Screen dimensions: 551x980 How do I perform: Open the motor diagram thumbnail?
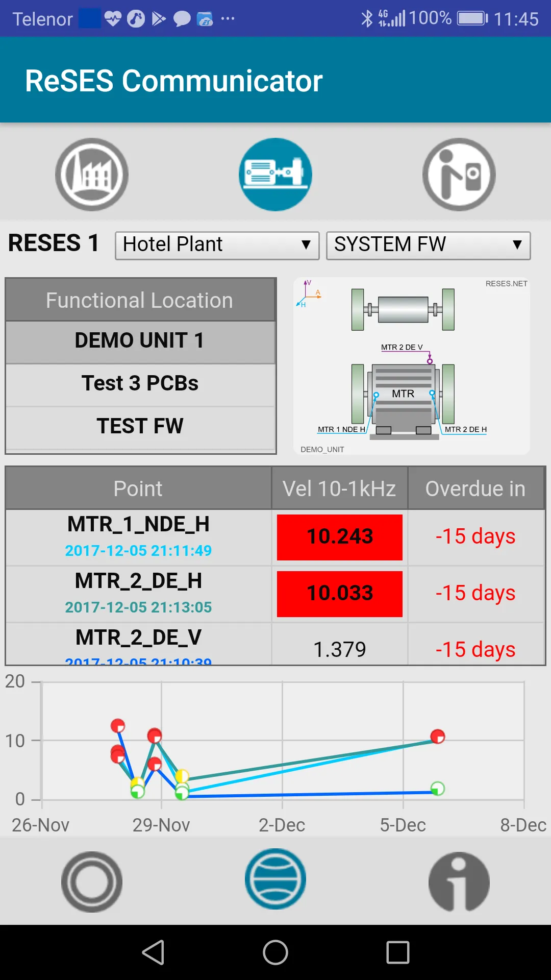[412, 366]
